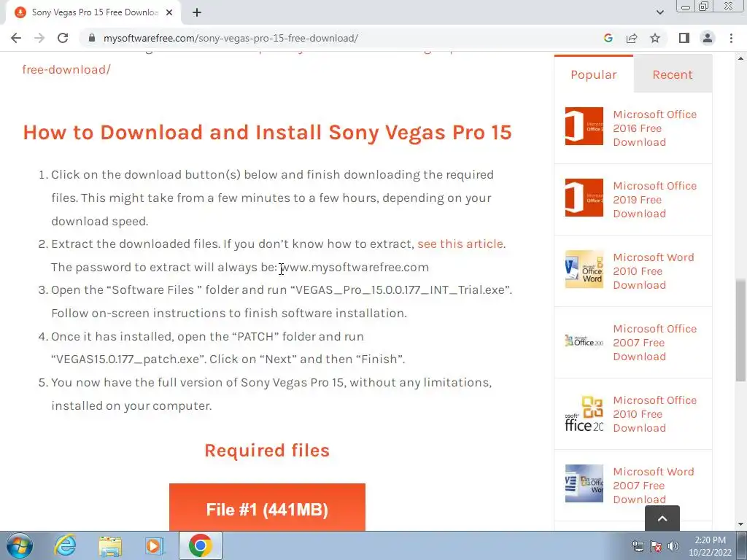Go back to the previous page
The width and height of the screenshot is (747, 560).
16,38
